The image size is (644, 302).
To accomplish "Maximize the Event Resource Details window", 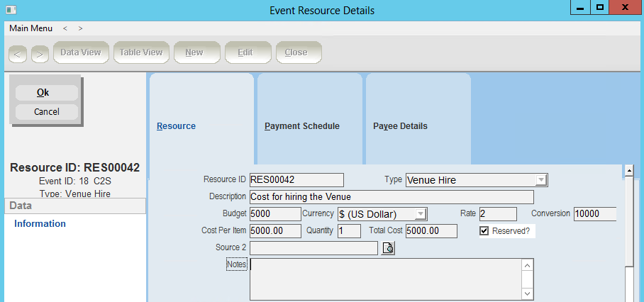I will (599, 8).
